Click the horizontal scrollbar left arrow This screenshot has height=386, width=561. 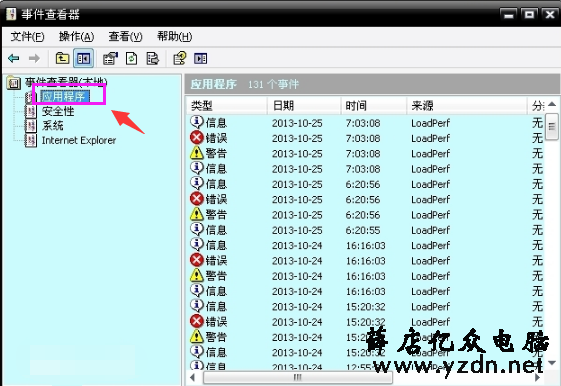(x=193, y=377)
